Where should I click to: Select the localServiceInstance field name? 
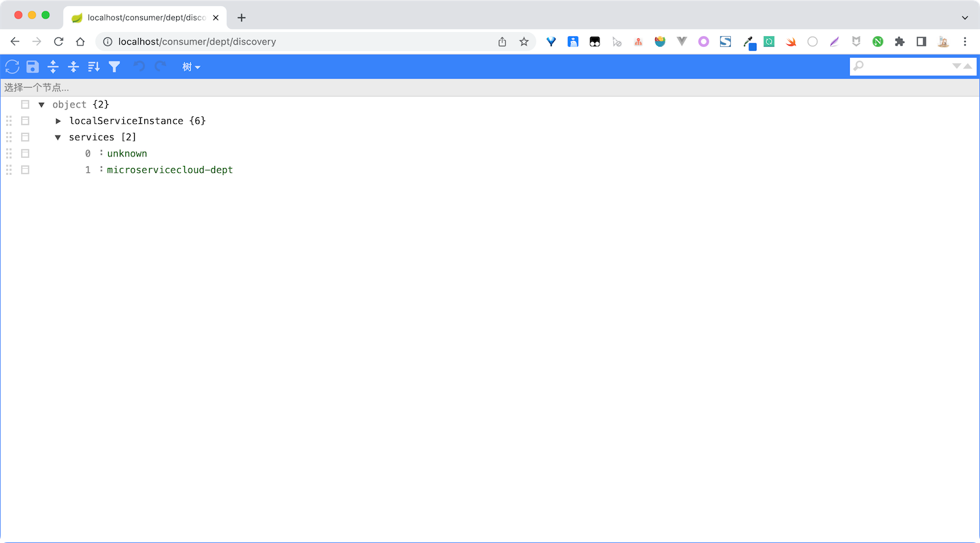pyautogui.click(x=126, y=121)
